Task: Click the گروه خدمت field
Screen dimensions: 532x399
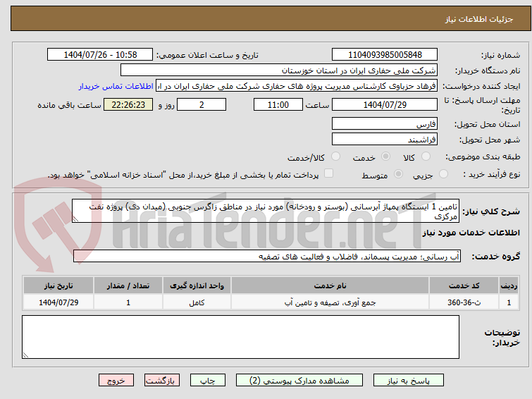Action: 267,256
